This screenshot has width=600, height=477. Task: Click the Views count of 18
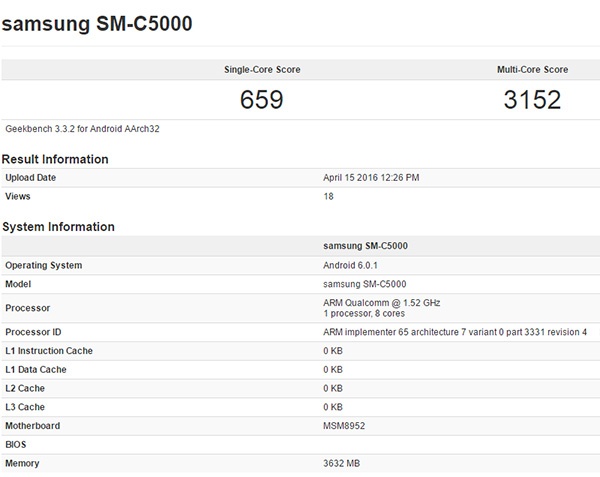click(329, 196)
